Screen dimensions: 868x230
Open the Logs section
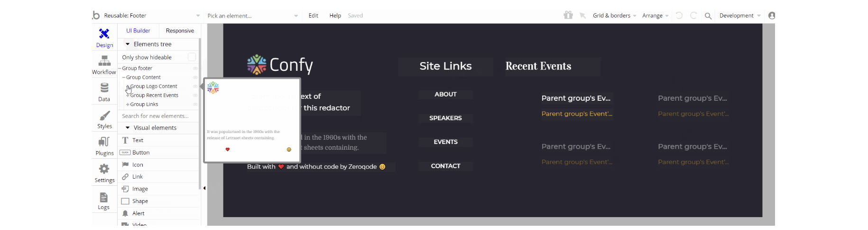point(104,201)
